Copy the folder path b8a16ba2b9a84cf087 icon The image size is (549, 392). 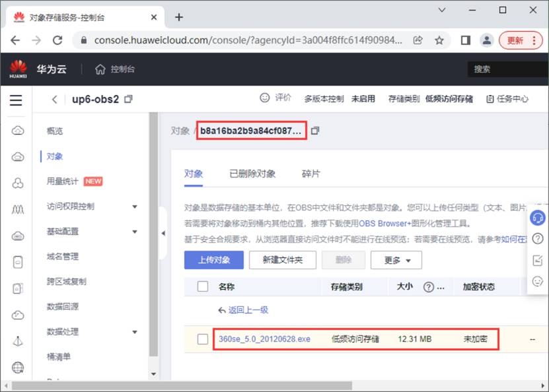pos(315,131)
